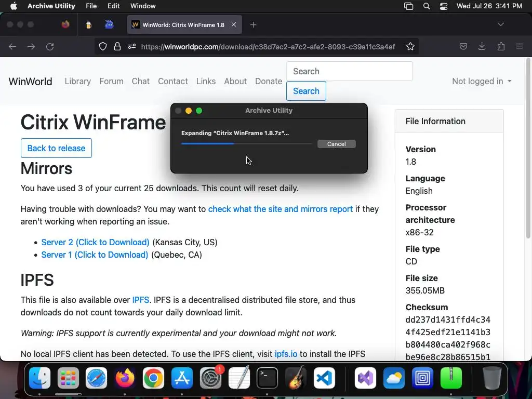
Task: Download from Server 2 Kansas City
Action: [96, 242]
